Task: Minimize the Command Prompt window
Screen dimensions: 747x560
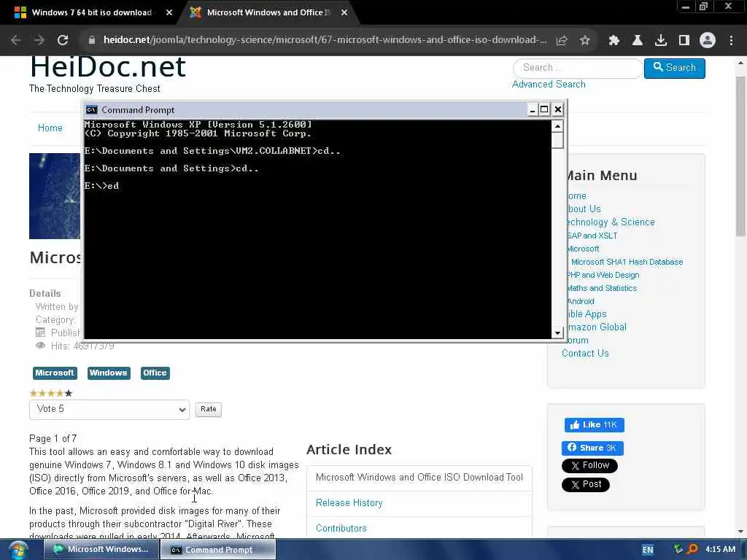Action: tap(533, 110)
